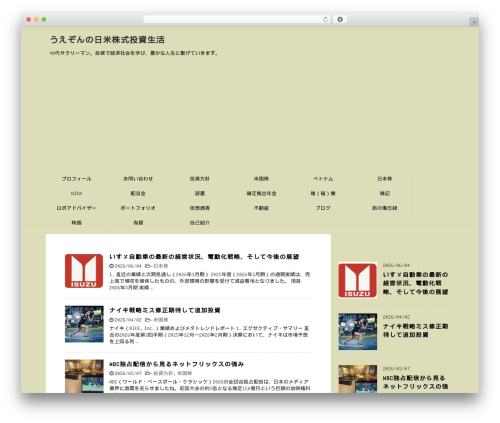500x423 pixels.
Task: Click folder icon on Isuzu post in main list
Action: tap(148, 266)
